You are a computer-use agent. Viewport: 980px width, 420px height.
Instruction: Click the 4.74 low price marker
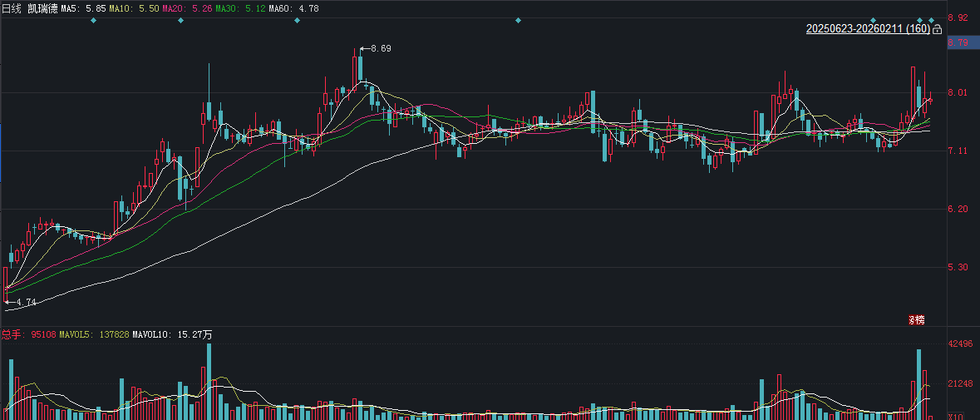coord(25,303)
